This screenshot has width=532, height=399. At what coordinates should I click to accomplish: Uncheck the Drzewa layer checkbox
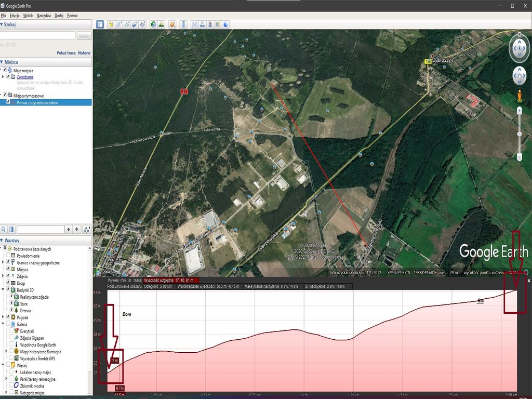(x=11, y=310)
